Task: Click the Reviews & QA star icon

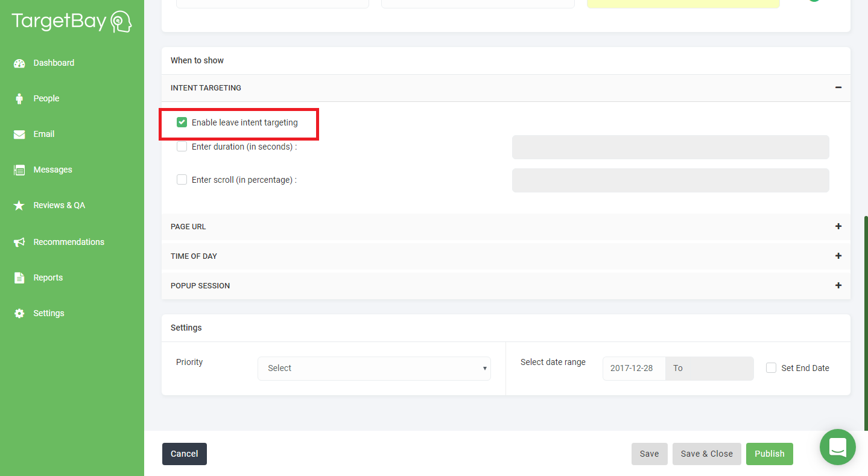Action: point(19,206)
